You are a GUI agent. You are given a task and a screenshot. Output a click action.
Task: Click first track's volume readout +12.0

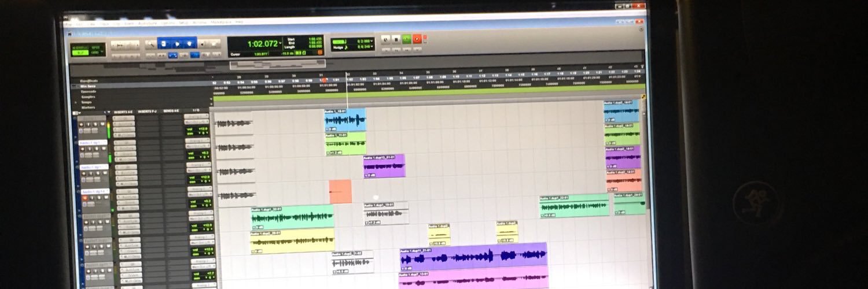pos(202,128)
